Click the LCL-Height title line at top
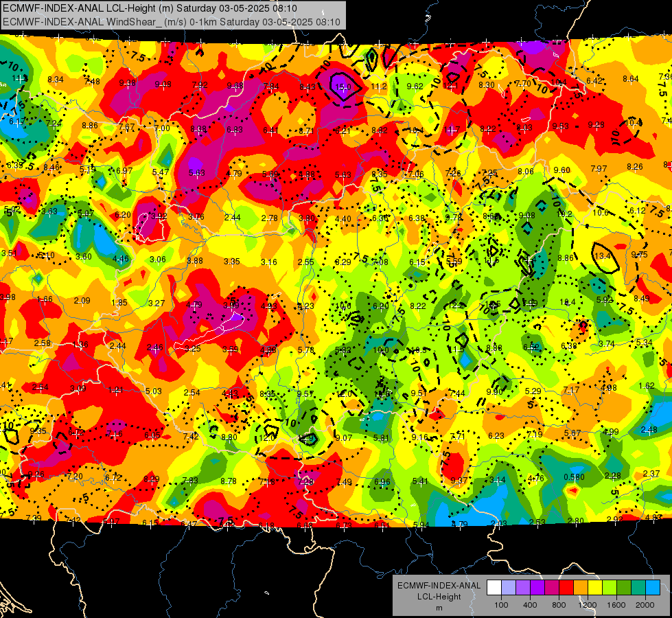This screenshot has width=672, height=618. tap(150, 8)
